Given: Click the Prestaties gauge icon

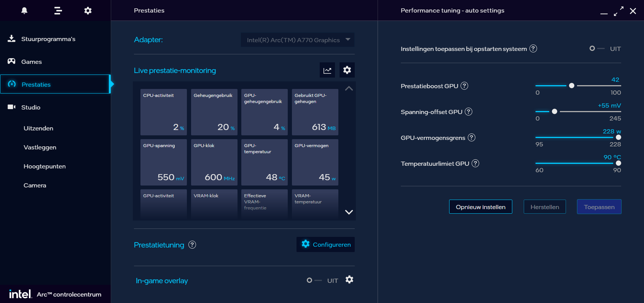Looking at the screenshot, I should pos(12,84).
